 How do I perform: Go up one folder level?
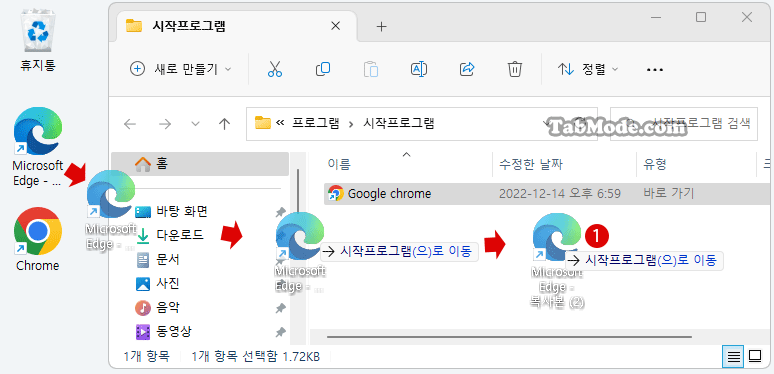click(225, 124)
